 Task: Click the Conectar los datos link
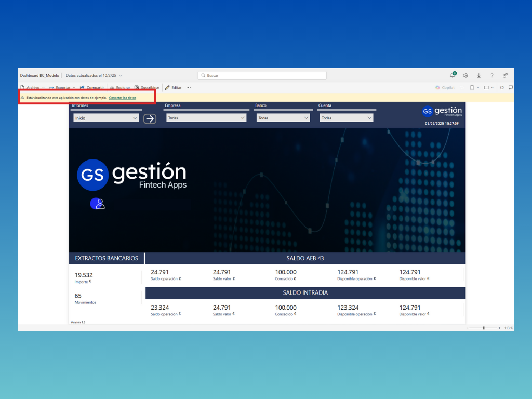pos(123,98)
